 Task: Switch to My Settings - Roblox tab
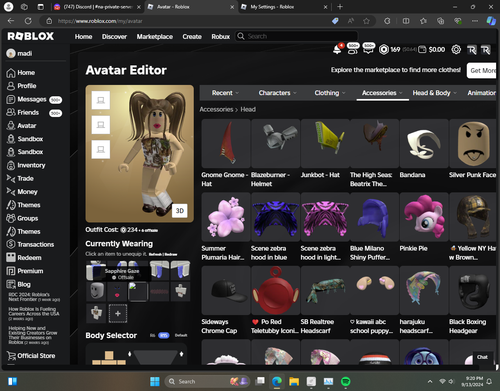pyautogui.click(x=283, y=7)
